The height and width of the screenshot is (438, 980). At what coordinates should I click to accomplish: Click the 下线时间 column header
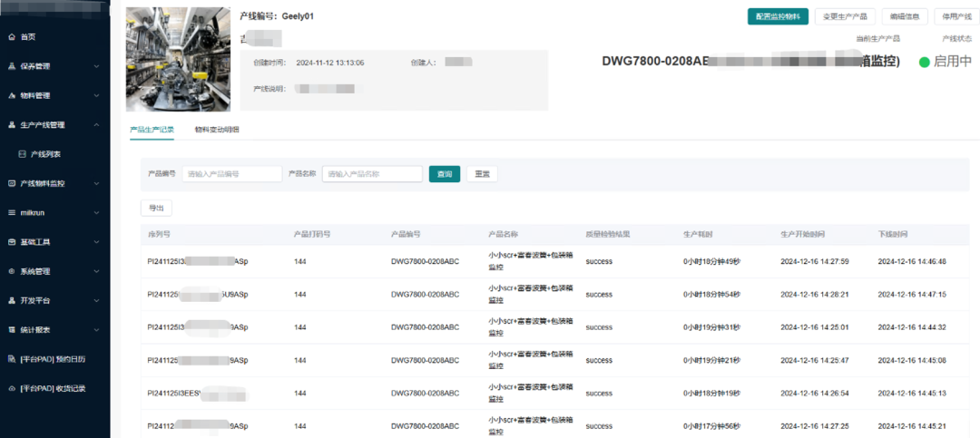[x=893, y=234]
